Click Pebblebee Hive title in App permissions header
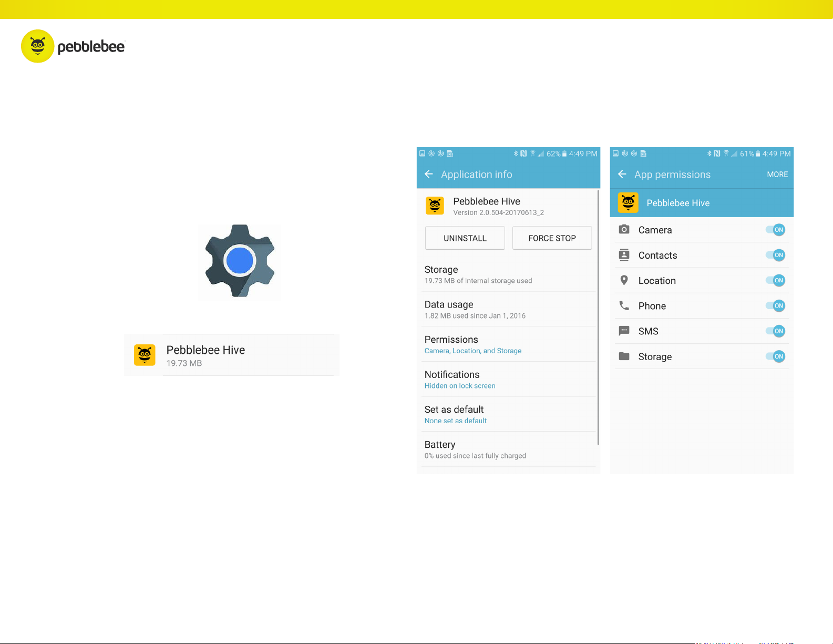The width and height of the screenshot is (833, 644). pos(678,203)
